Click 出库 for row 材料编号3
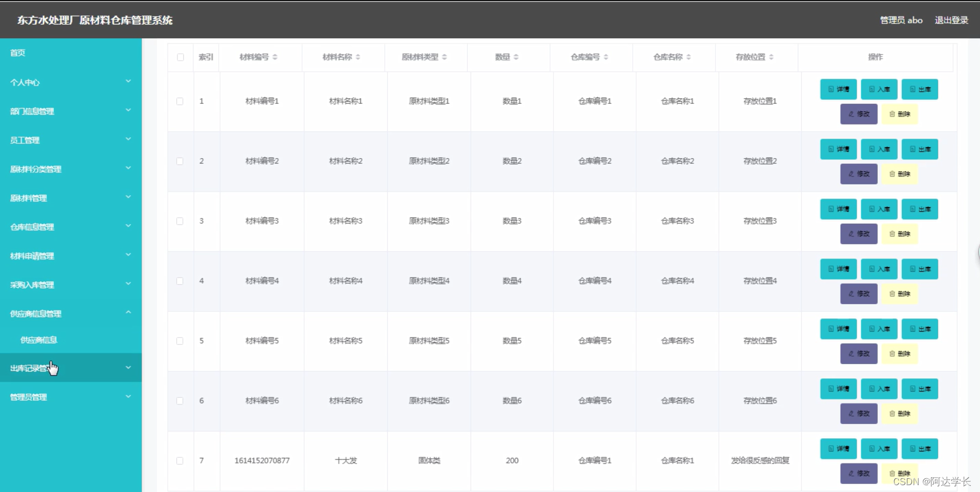The width and height of the screenshot is (980, 492). [x=920, y=209]
